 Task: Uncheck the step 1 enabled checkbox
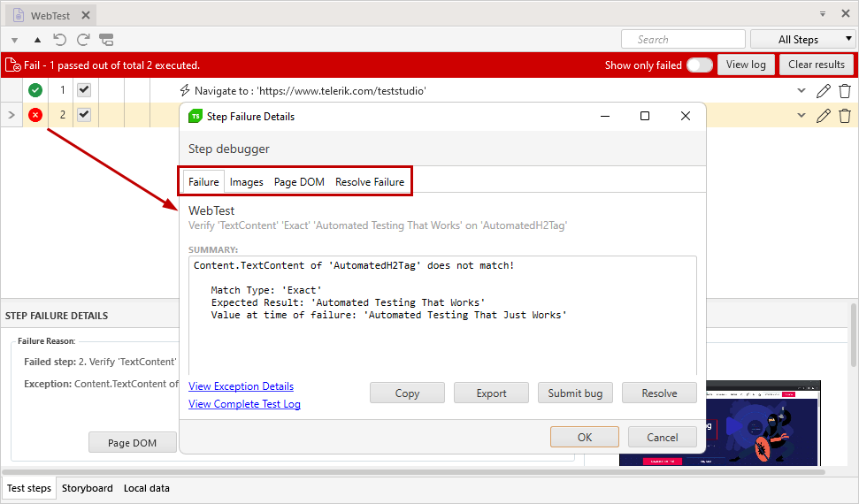(84, 90)
